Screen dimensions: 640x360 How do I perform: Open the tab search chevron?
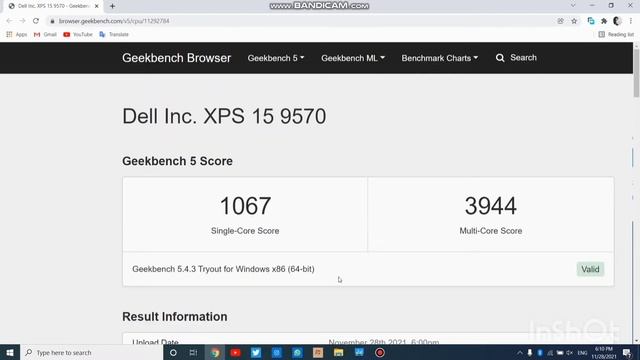tap(573, 6)
